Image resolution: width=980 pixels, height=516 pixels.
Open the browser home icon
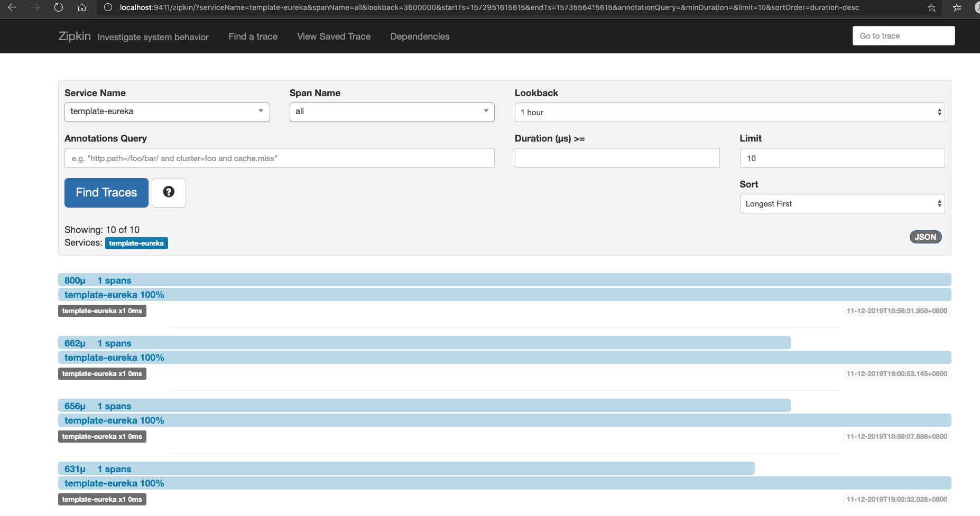coord(82,7)
